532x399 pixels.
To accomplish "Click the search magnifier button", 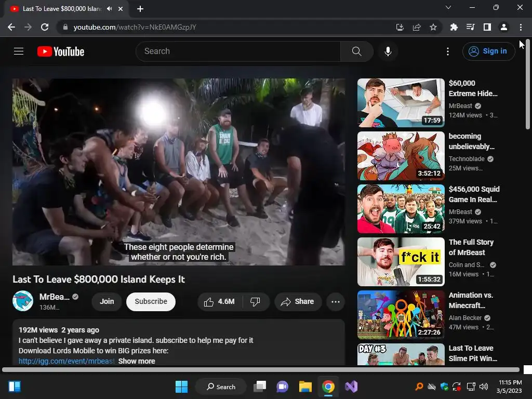I will pyautogui.click(x=356, y=51).
